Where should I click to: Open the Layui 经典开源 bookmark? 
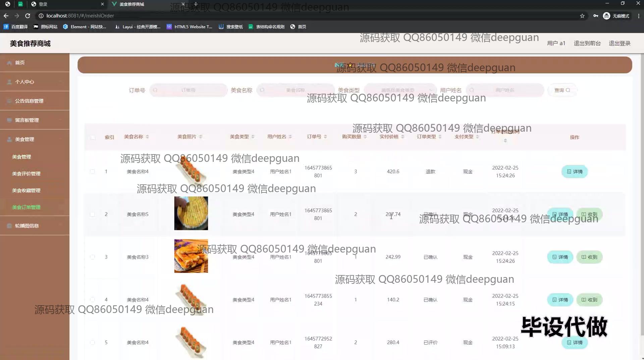138,27
